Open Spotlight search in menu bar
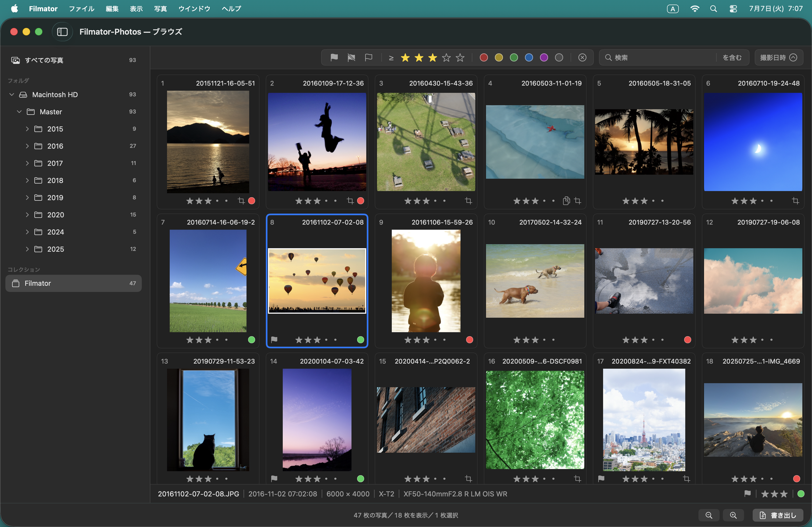Image resolution: width=812 pixels, height=527 pixels. [x=713, y=9]
